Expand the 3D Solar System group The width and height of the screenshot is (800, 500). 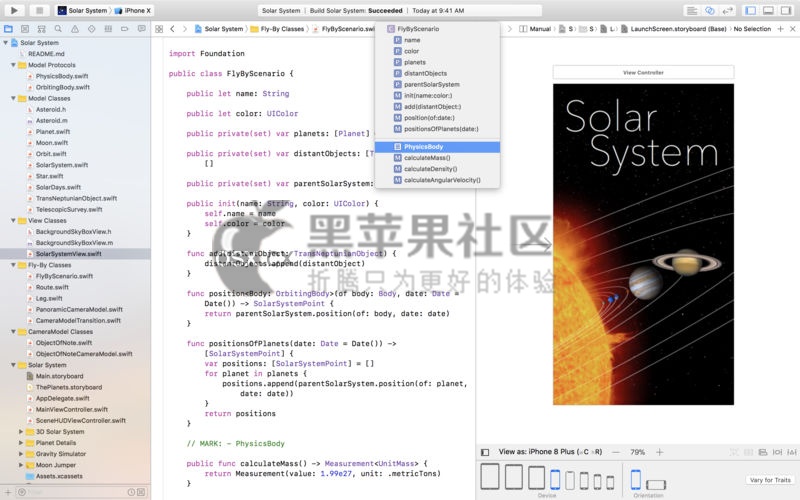click(x=21, y=432)
